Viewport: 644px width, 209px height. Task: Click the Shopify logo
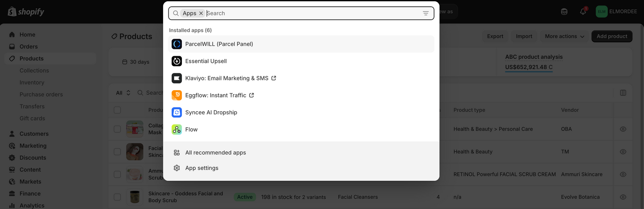click(x=26, y=12)
